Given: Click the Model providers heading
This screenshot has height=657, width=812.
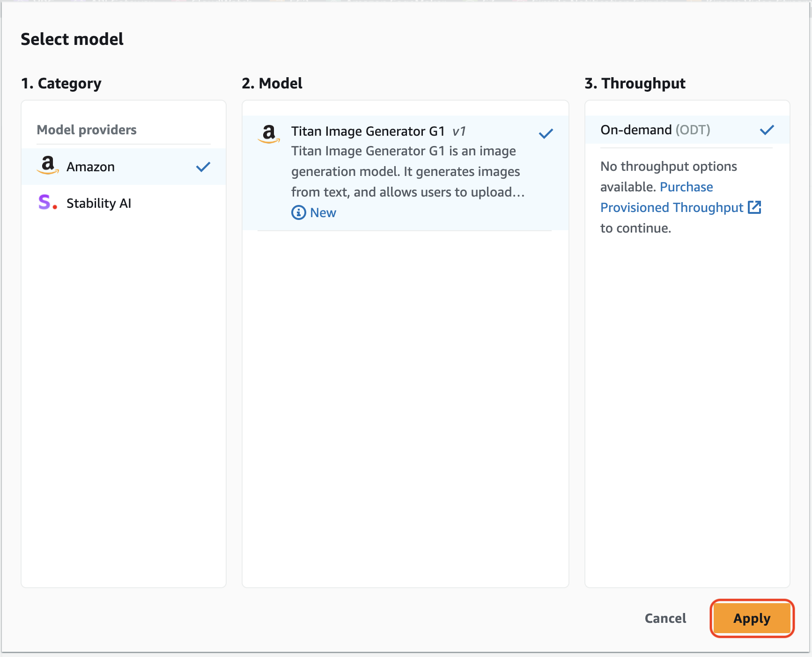Looking at the screenshot, I should pos(87,130).
